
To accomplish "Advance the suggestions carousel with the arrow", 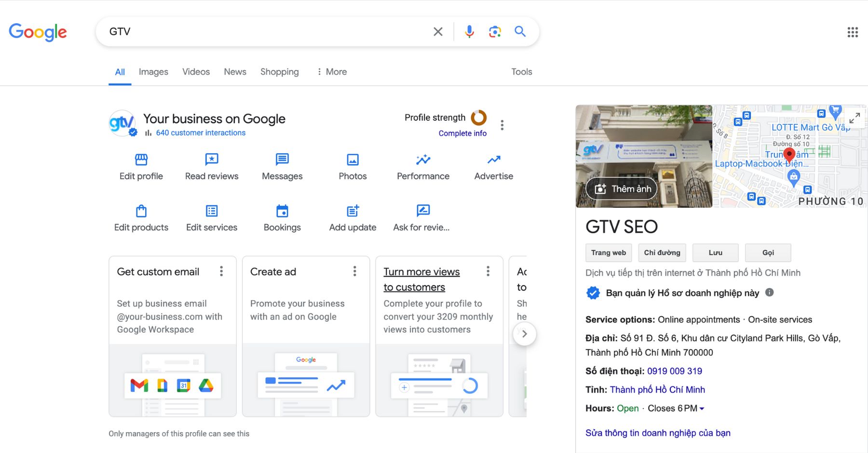I will click(524, 333).
